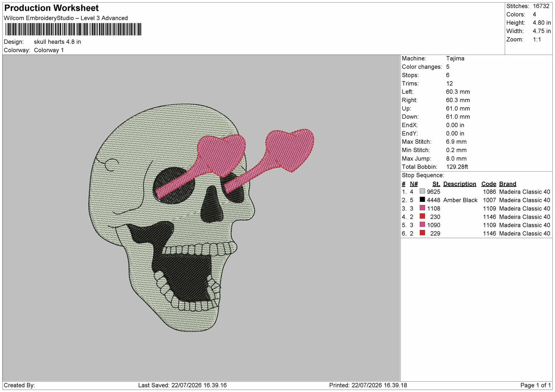Click the 'Code' column header
This screenshot has height=392, width=555.
[489, 184]
